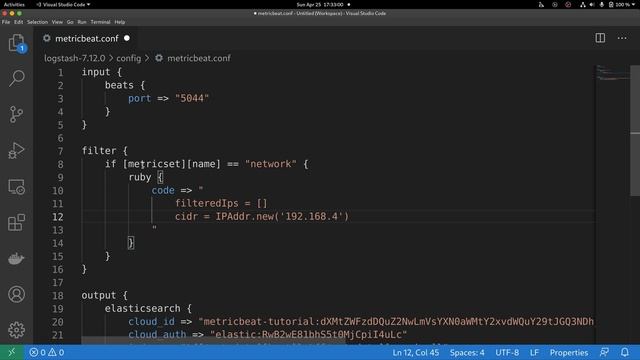The width and height of the screenshot is (640, 360).
Task: Place cursor on "5044" port value
Action: click(192, 98)
